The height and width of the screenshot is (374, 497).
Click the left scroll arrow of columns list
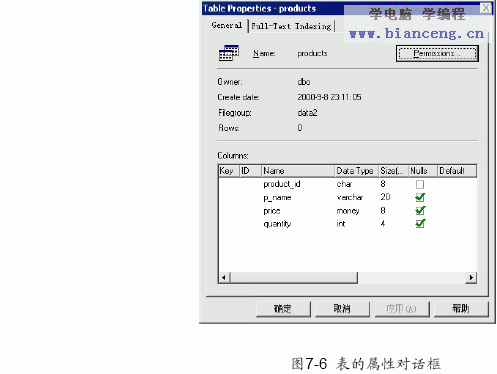pos(224,277)
